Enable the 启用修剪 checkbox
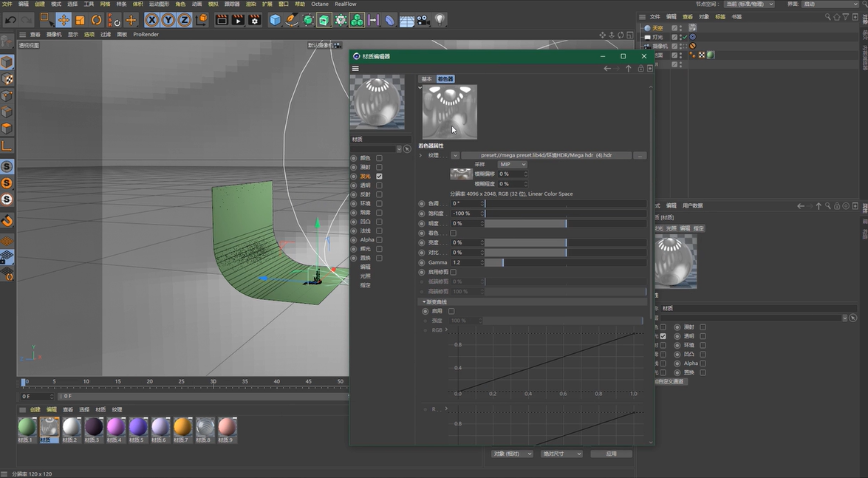868x478 pixels. pyautogui.click(x=454, y=272)
